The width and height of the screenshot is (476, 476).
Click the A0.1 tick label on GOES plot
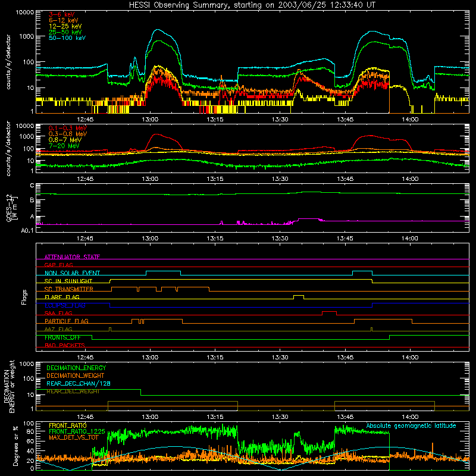[27, 230]
